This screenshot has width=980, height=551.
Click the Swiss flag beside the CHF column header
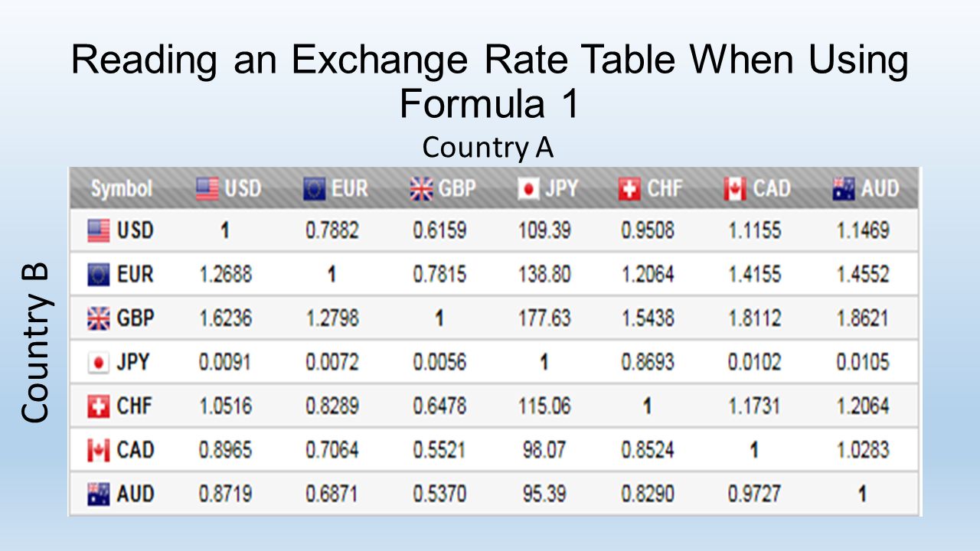pyautogui.click(x=629, y=189)
